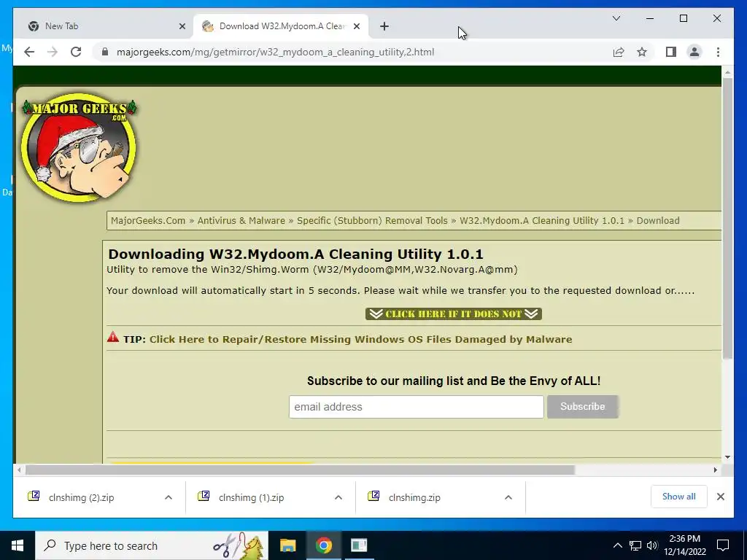The image size is (747, 560).
Task: Open the Chrome three-dot menu
Action: (718, 52)
